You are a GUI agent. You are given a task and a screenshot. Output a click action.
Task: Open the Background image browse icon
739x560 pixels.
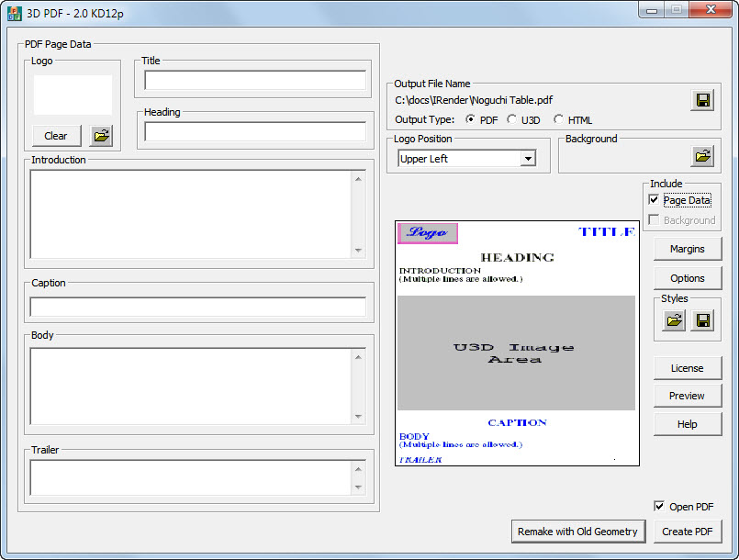click(x=702, y=156)
